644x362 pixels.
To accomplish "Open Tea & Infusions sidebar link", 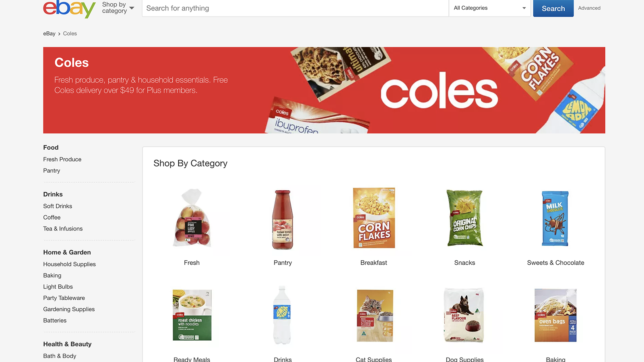I will point(63,228).
